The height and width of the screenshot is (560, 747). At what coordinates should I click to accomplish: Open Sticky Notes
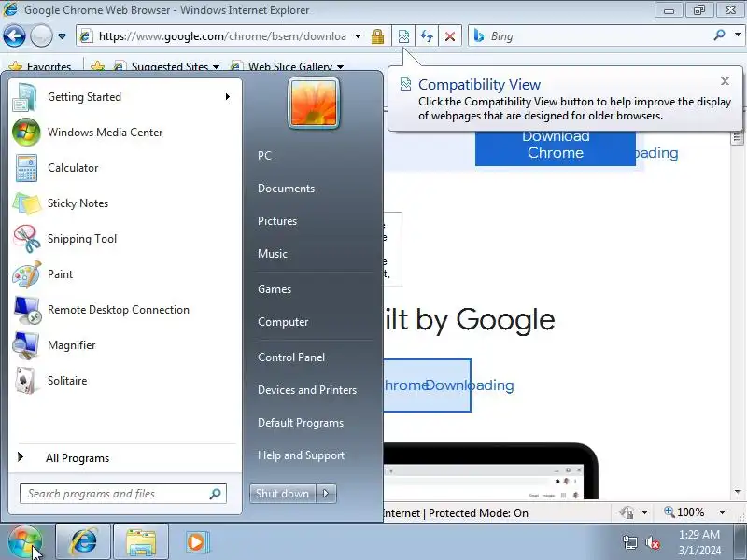(125, 203)
